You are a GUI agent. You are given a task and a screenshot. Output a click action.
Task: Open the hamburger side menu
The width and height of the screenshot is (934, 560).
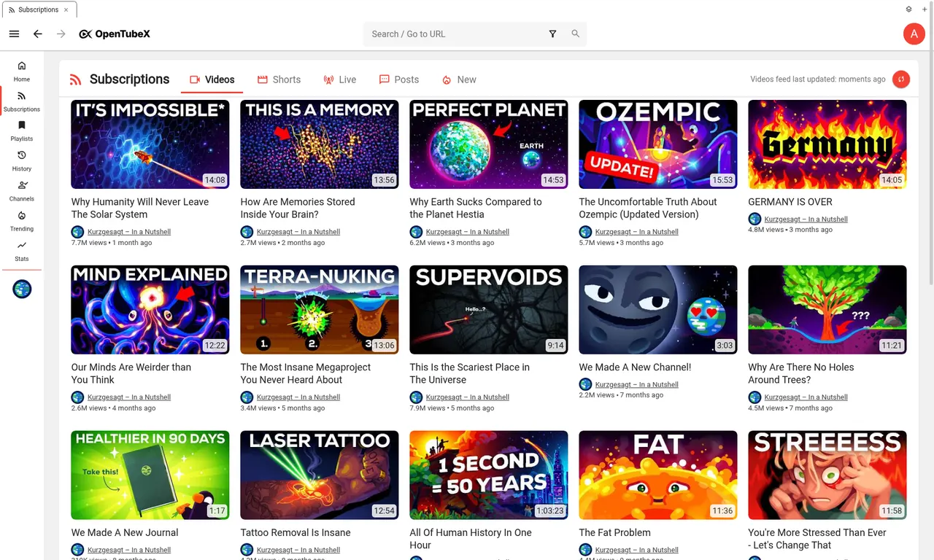(x=14, y=34)
